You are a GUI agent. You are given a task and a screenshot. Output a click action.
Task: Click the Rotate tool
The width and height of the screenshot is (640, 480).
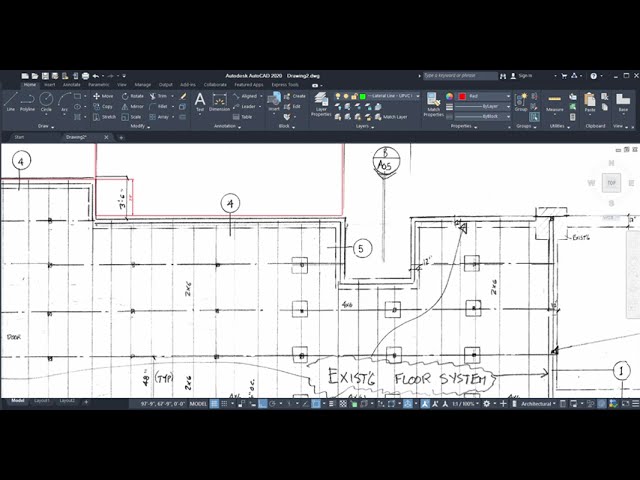133,96
